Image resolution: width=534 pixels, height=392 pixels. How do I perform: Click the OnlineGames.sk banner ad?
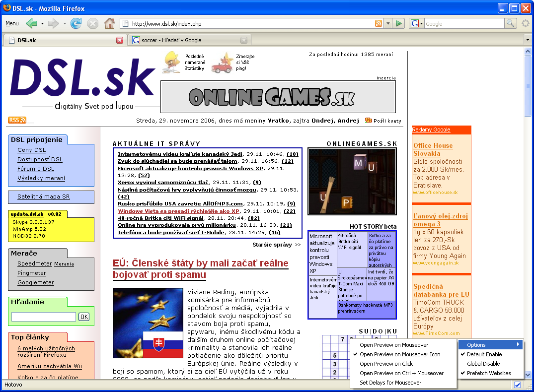point(278,97)
